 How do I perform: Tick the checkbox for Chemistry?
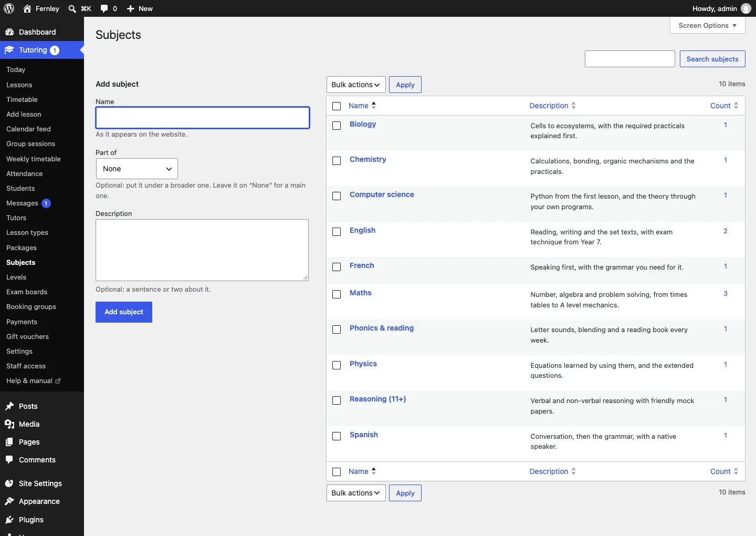pos(337,161)
